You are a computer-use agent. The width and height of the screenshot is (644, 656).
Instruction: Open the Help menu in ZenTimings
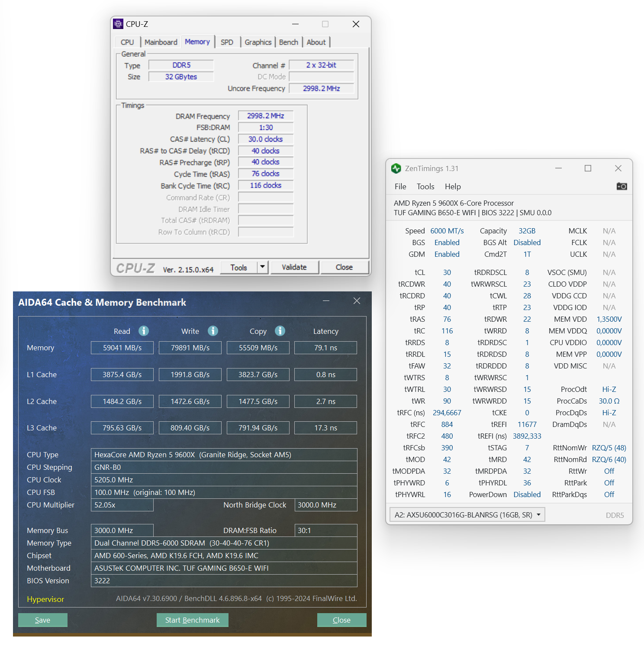click(x=453, y=187)
